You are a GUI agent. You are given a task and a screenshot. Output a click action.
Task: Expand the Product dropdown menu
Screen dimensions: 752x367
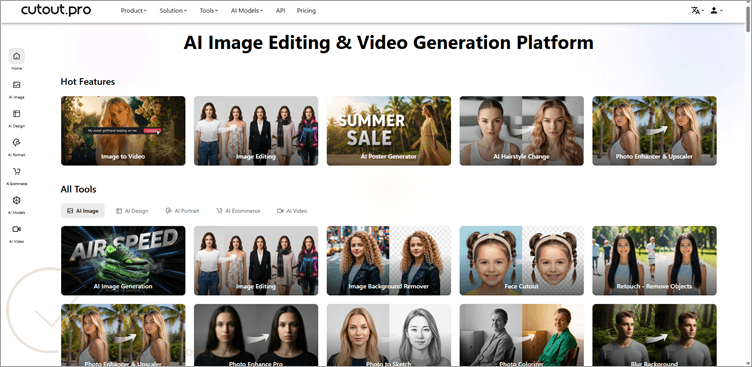click(x=134, y=11)
